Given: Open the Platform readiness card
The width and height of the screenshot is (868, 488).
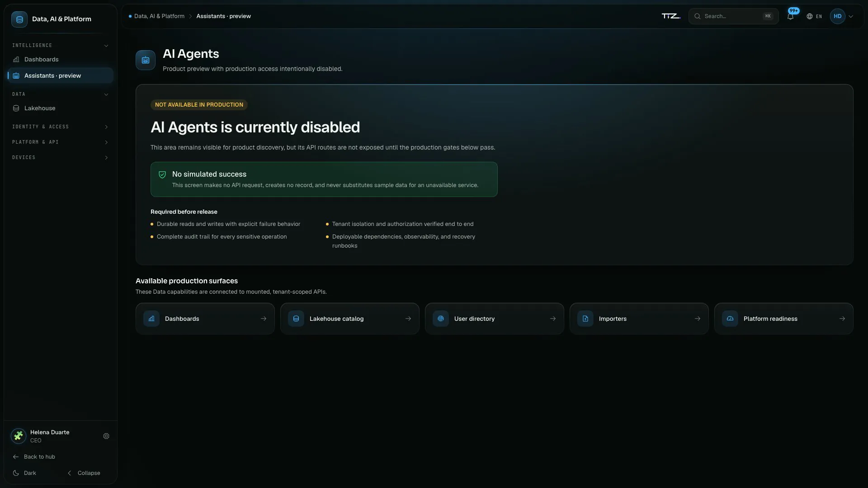Looking at the screenshot, I should pos(784,319).
